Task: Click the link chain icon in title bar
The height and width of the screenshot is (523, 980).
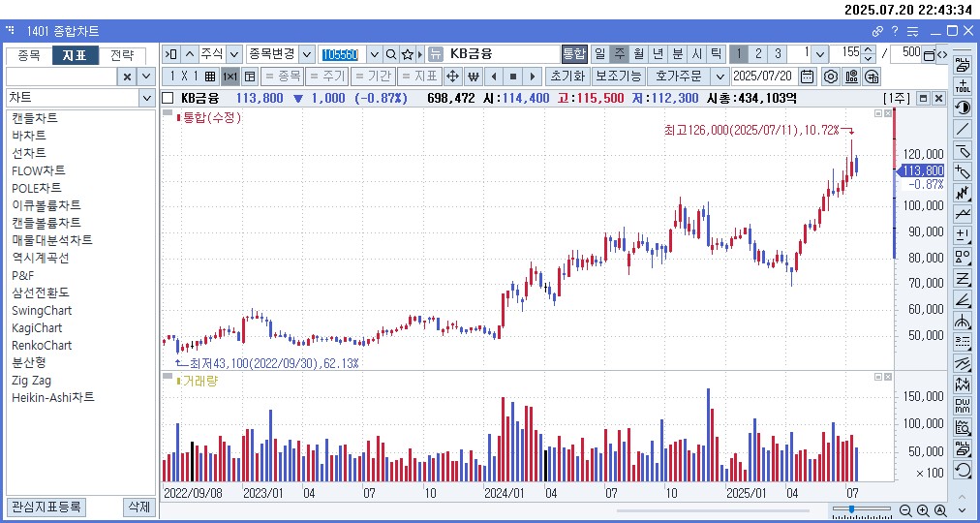Action: tap(877, 31)
